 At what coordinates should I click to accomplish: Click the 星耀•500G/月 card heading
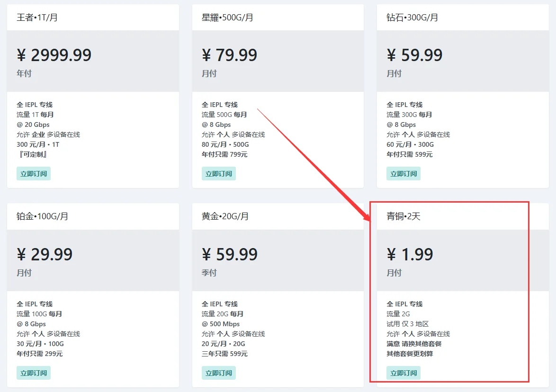227,18
